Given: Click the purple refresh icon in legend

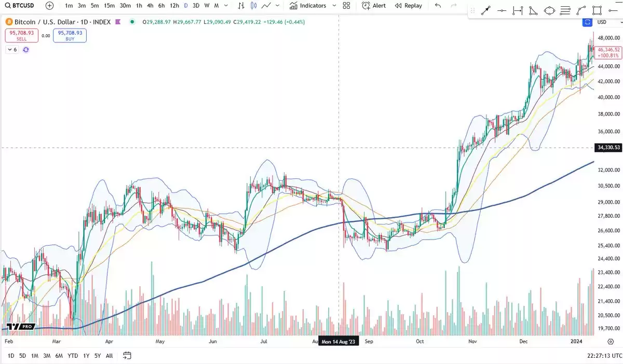Looking at the screenshot, I should pos(25,49).
